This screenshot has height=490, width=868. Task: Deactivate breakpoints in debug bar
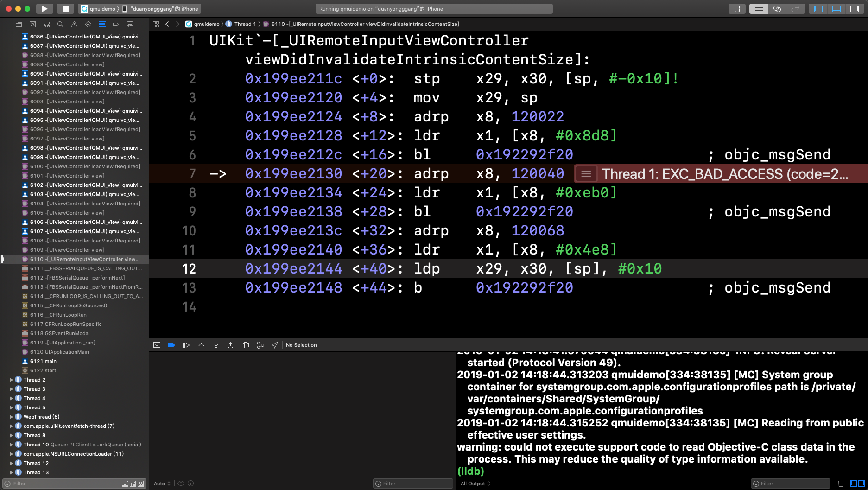[171, 345]
